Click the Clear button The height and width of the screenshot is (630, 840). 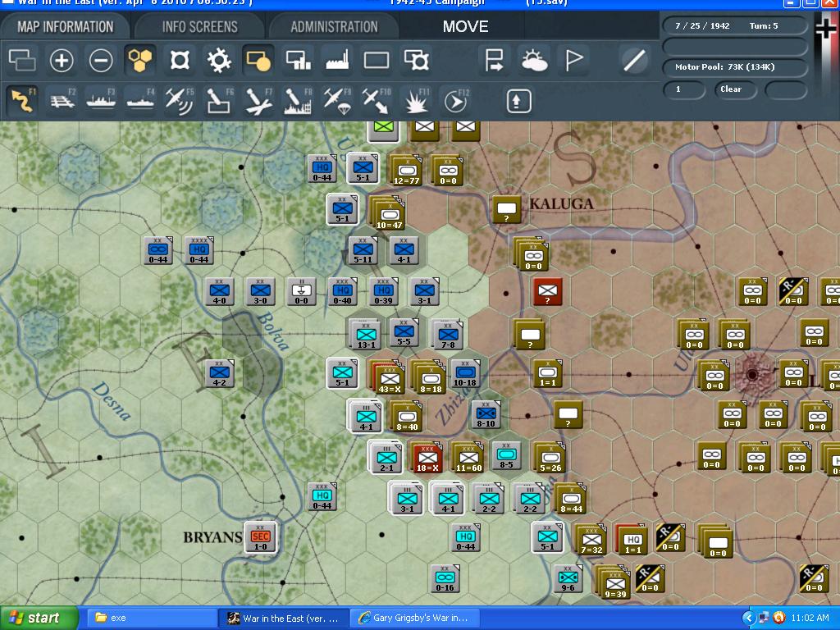click(x=735, y=89)
